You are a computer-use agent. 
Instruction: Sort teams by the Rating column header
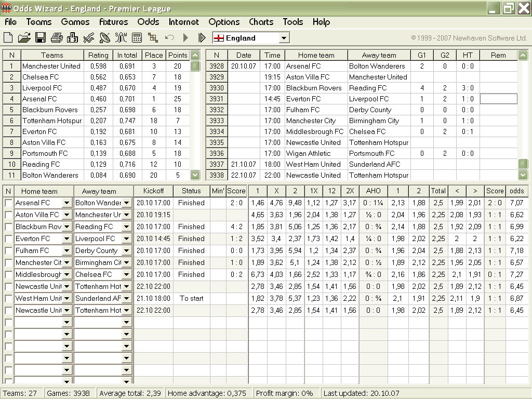point(98,55)
